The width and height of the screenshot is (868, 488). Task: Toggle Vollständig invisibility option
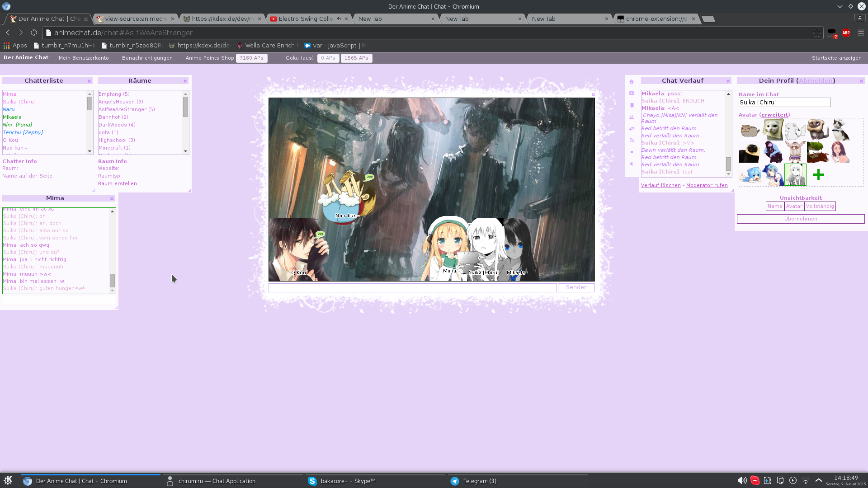[820, 206]
